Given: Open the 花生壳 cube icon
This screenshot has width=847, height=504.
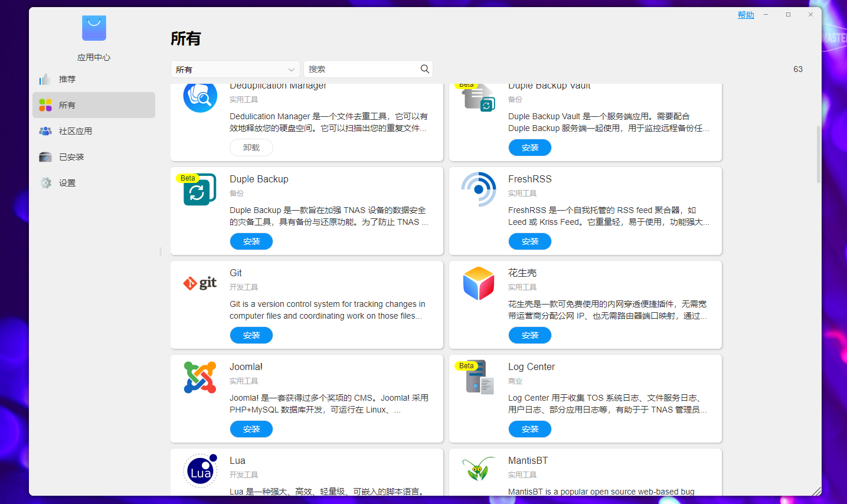Looking at the screenshot, I should [x=479, y=283].
